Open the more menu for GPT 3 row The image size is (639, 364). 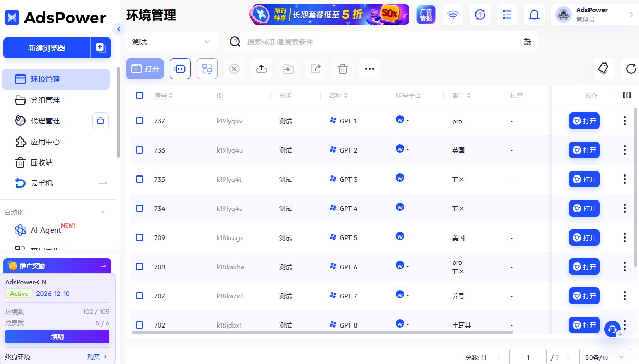pos(625,179)
